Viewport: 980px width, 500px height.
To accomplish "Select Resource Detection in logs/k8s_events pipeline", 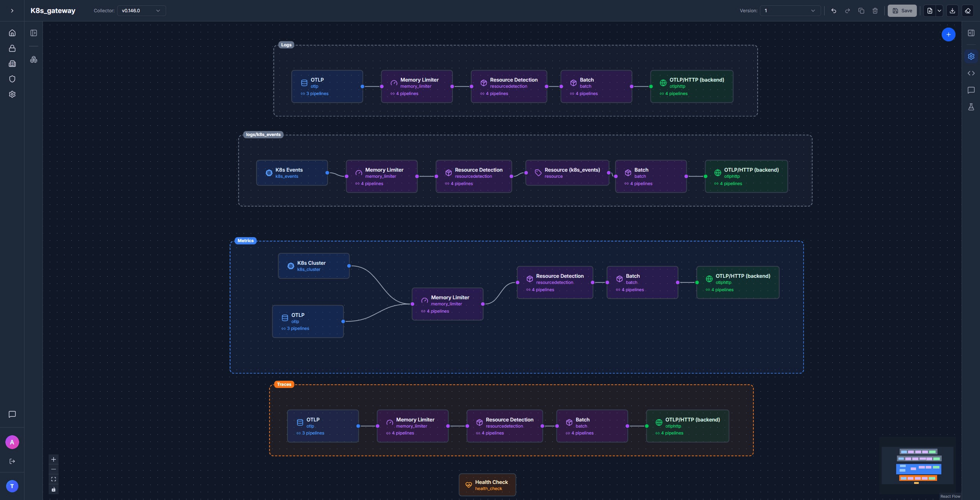I will pos(474,176).
